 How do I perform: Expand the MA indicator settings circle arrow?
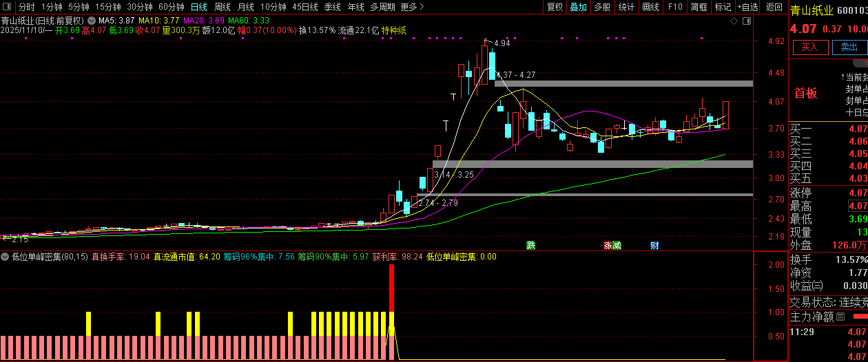pyautogui.click(x=92, y=21)
